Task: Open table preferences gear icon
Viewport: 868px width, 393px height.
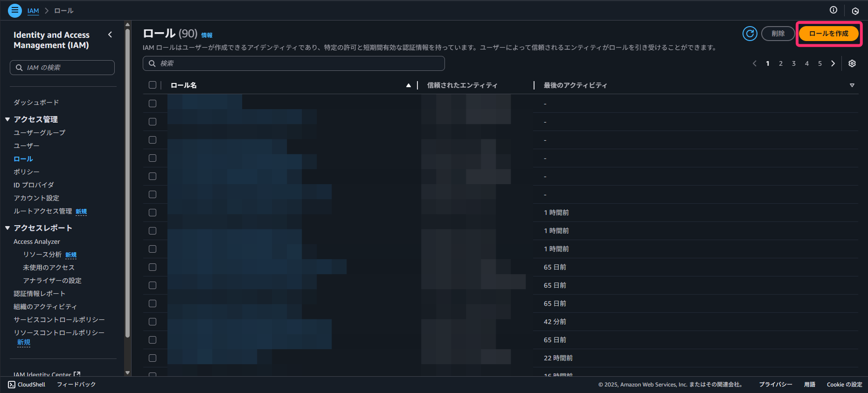Action: pyautogui.click(x=852, y=63)
